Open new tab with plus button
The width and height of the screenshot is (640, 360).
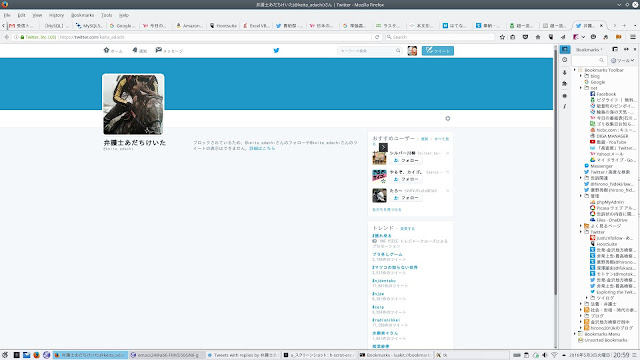point(624,25)
